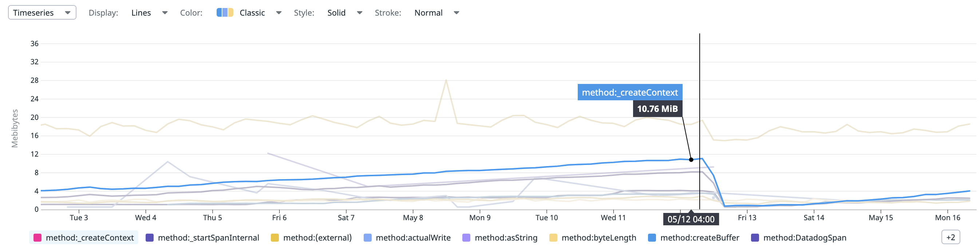The width and height of the screenshot is (980, 250).
Task: Click the highlighted data point on createBuffer line
Action: 691,160
